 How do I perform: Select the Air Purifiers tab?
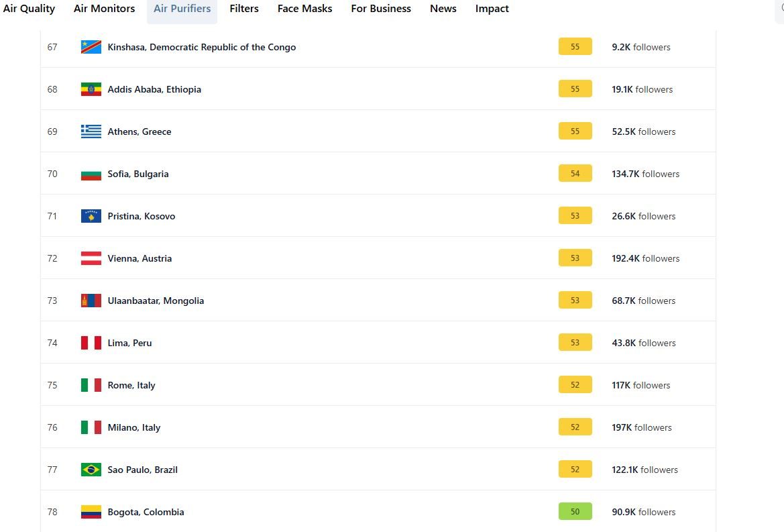[182, 9]
